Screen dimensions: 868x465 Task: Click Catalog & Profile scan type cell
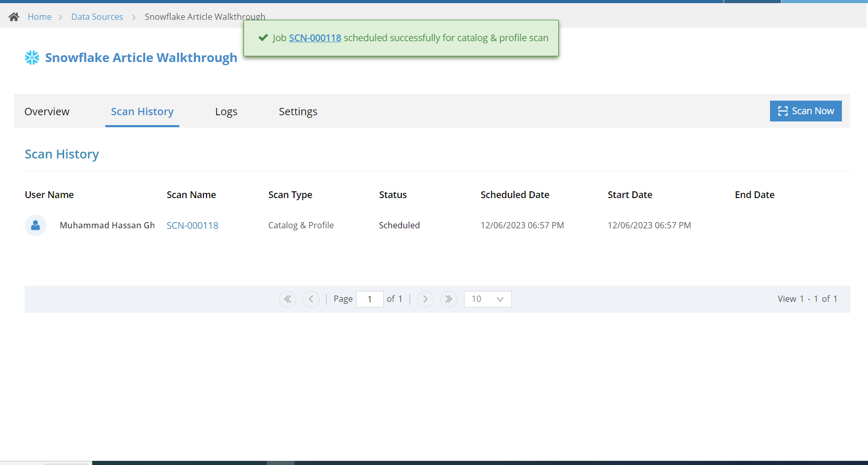tap(301, 225)
